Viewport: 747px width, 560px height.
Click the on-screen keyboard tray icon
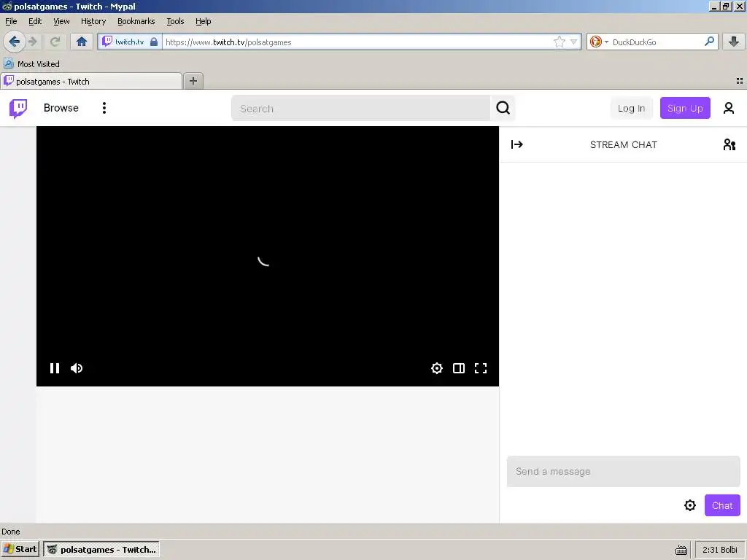tap(681, 550)
